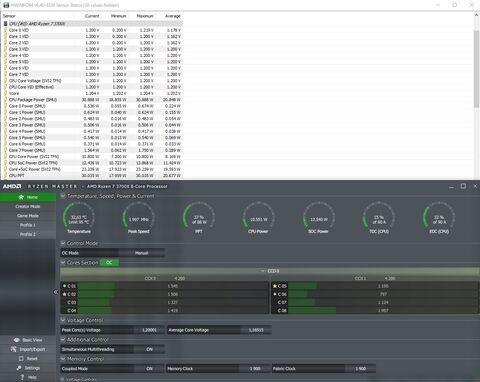Click the HWiNFO64 app icon in title bar
This screenshot has width=480, height=382.
coord(6,5)
